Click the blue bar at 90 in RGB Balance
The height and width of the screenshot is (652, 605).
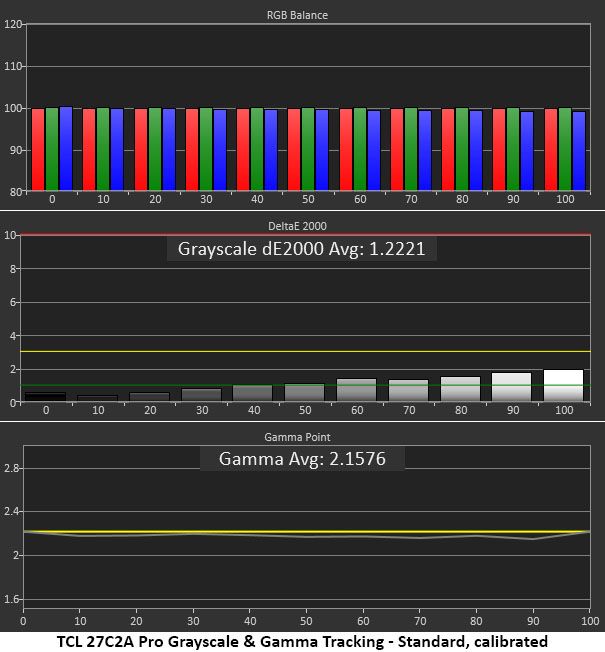tap(527, 151)
